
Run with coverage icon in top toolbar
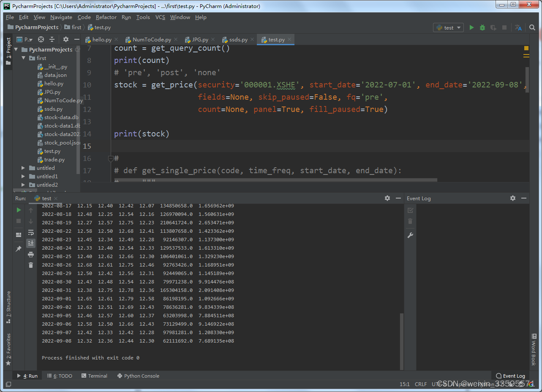pyautogui.click(x=493, y=27)
